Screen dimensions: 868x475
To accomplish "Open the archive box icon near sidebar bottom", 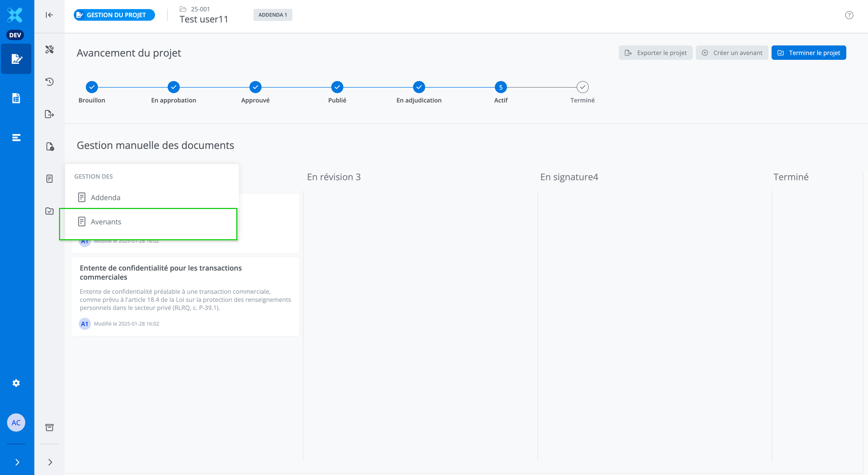I will pyautogui.click(x=49, y=428).
